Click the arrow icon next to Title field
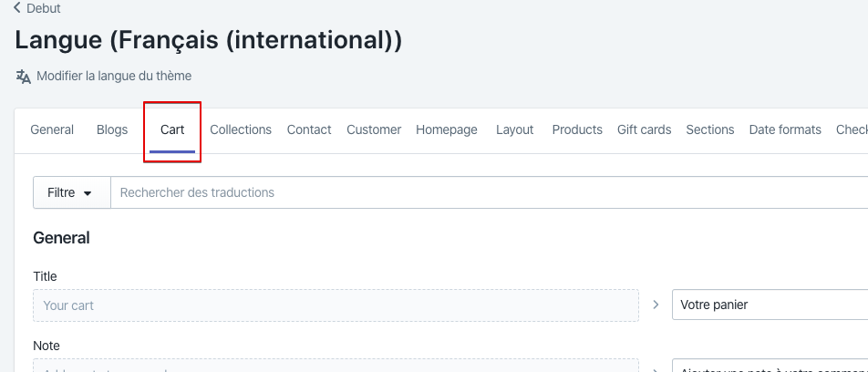Image resolution: width=868 pixels, height=372 pixels. pyautogui.click(x=656, y=305)
